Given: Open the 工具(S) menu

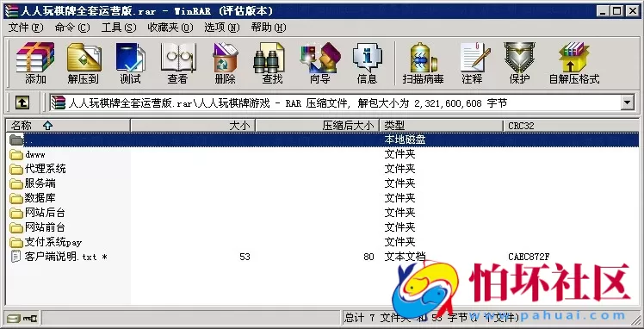Looking at the screenshot, I should [x=119, y=28].
